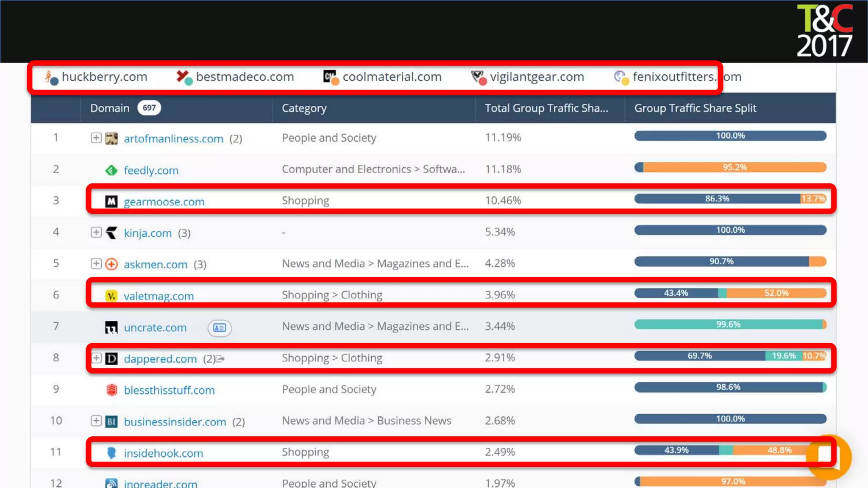Sort by the Category column header
Viewport: 868px width, 488px height.
click(304, 108)
